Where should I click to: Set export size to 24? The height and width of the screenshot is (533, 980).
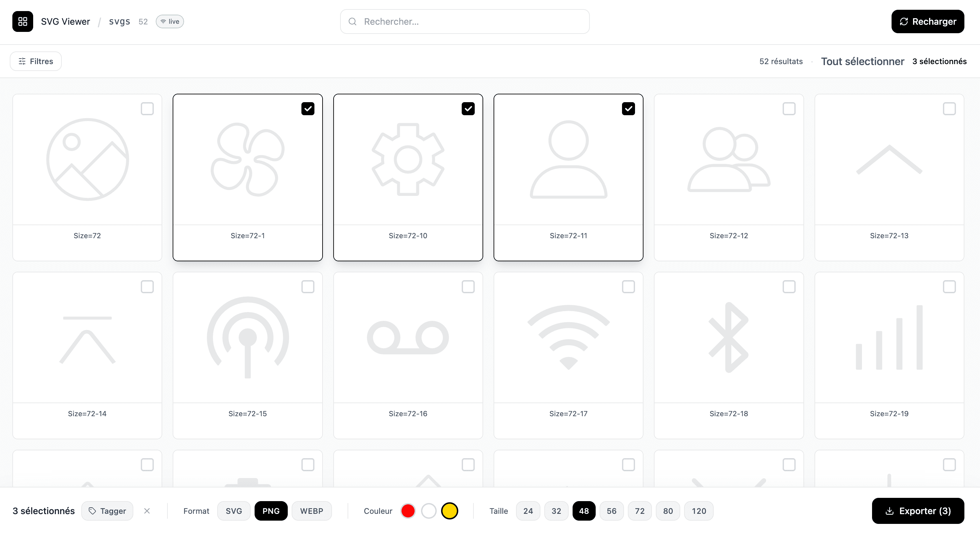[x=528, y=511]
